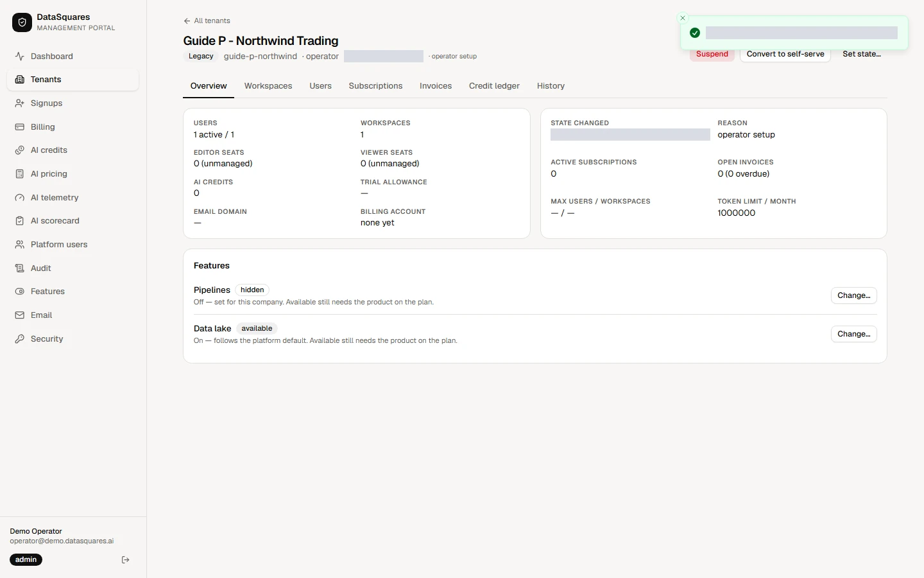Open the Features toggle icon

click(x=20, y=292)
